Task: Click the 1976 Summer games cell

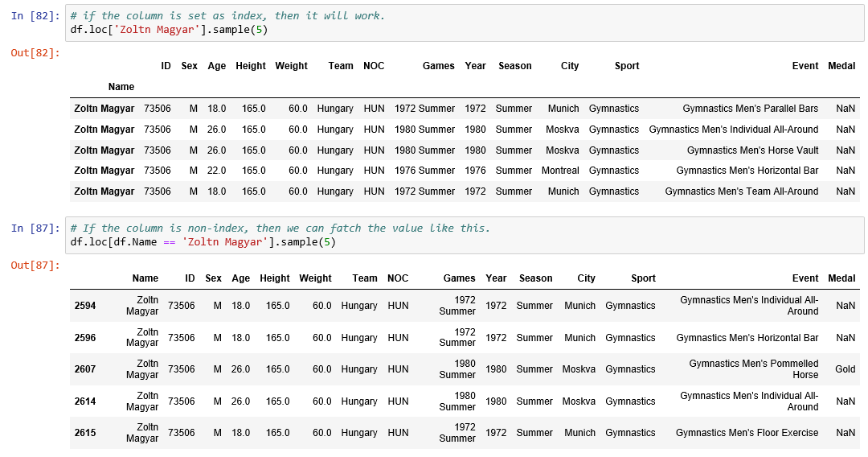Action: coord(424,171)
